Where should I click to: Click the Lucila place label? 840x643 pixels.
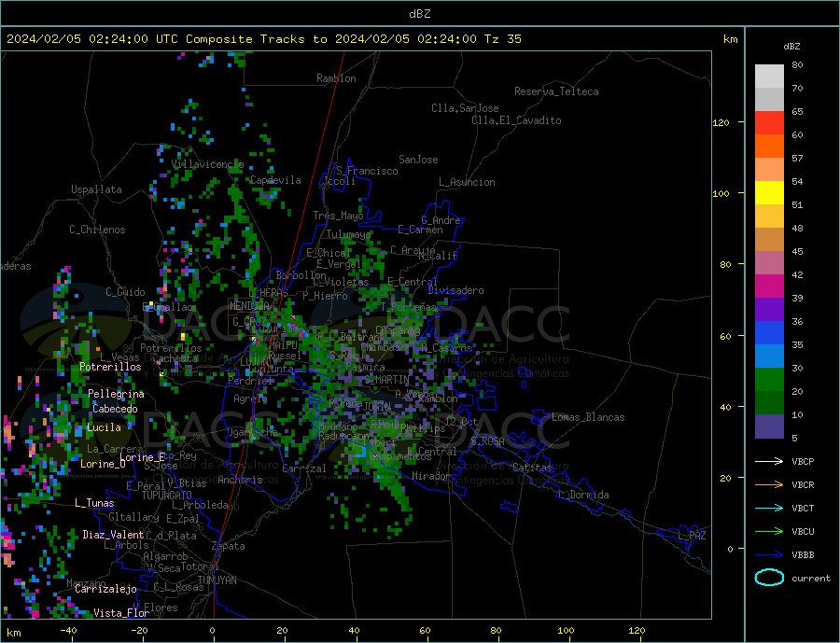tap(104, 427)
